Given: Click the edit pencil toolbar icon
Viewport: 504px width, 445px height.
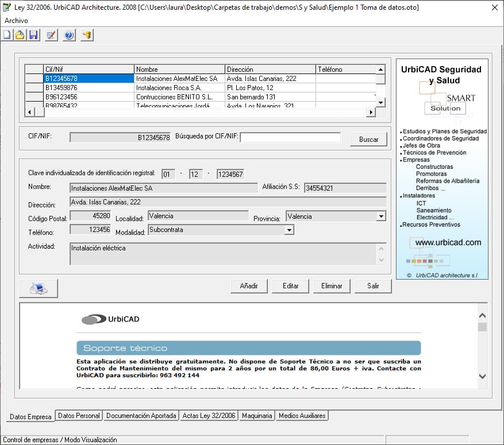Looking at the screenshot, I should 51,35.
